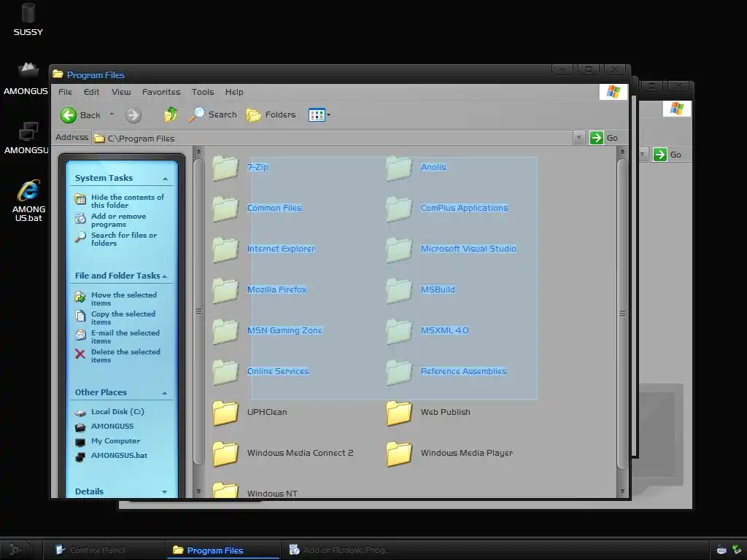Image resolution: width=747 pixels, height=560 pixels.
Task: Select the Online Services folder icon
Action: pyautogui.click(x=225, y=372)
